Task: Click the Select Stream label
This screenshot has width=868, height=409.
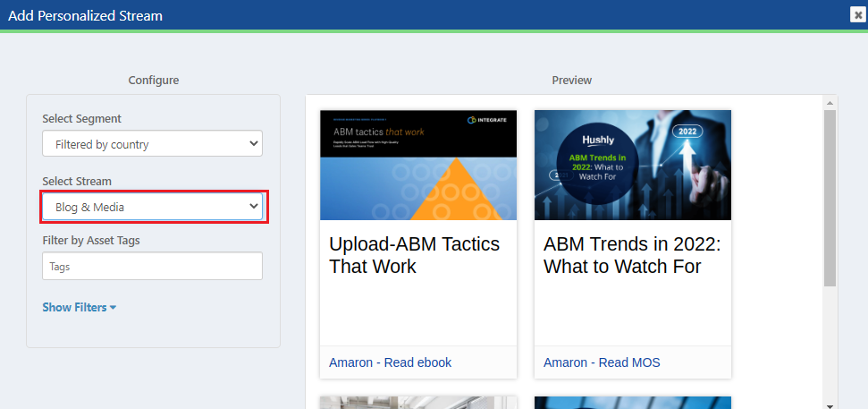Action: [x=77, y=181]
